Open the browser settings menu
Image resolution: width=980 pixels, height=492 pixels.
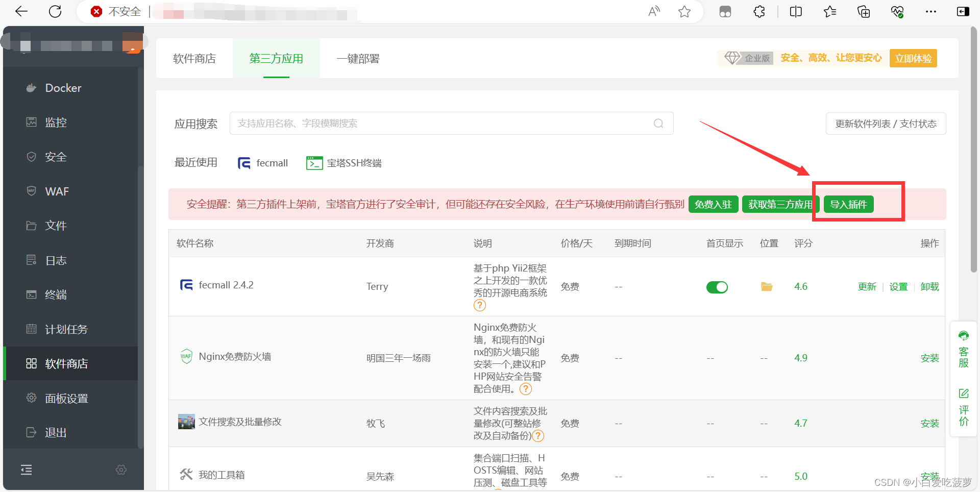[931, 11]
